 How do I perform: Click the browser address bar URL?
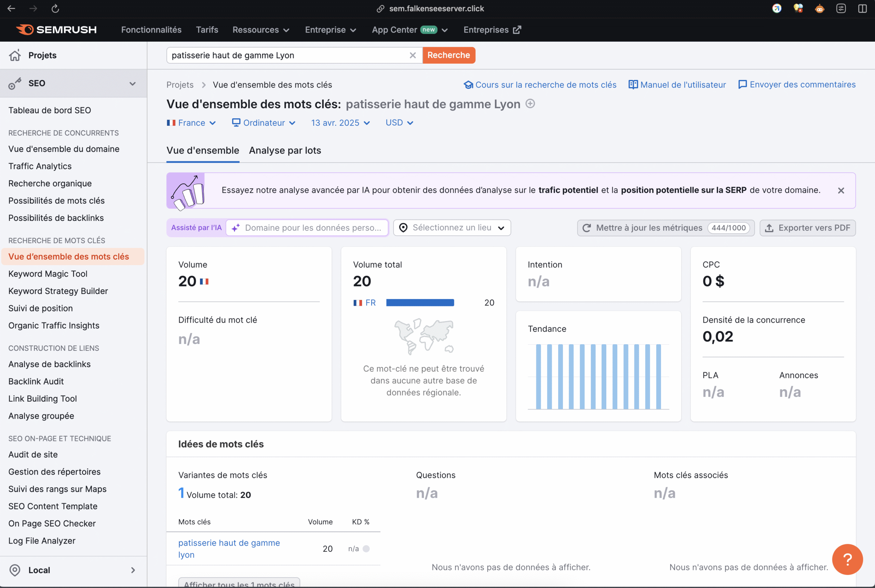tap(436, 8)
